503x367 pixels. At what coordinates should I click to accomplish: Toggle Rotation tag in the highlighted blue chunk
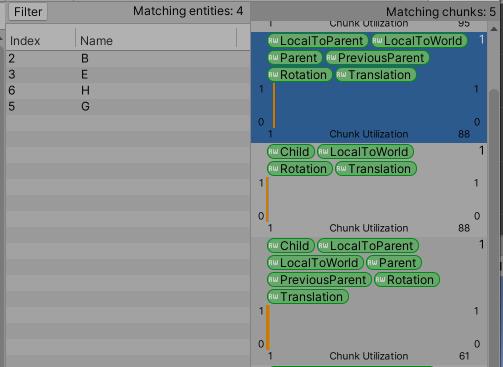299,75
